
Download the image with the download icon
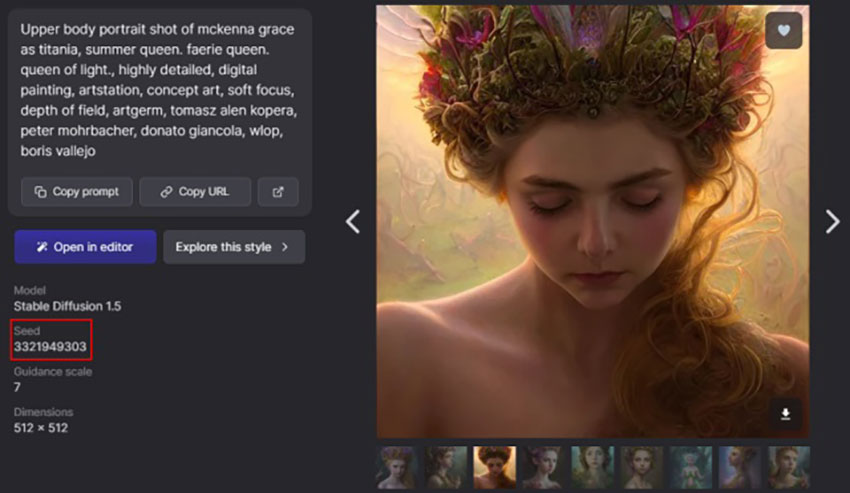[785, 414]
